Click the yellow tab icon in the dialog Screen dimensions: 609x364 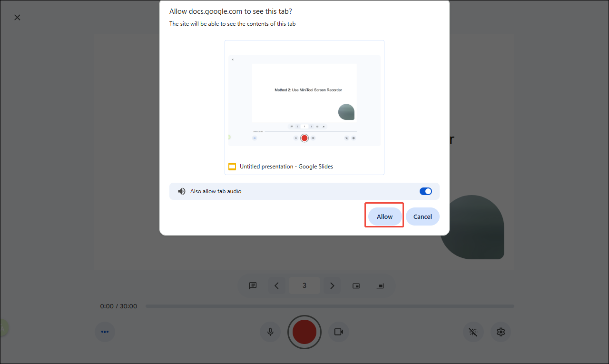pyautogui.click(x=232, y=166)
